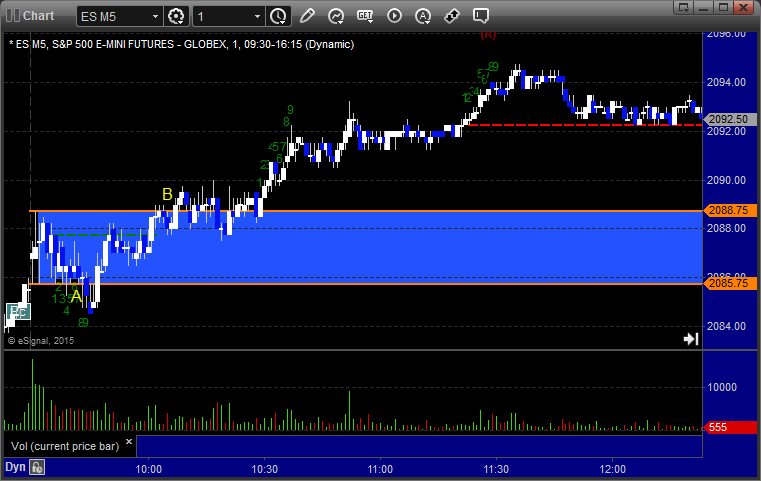
Task: Click the 10:00 time axis label
Action: (149, 469)
